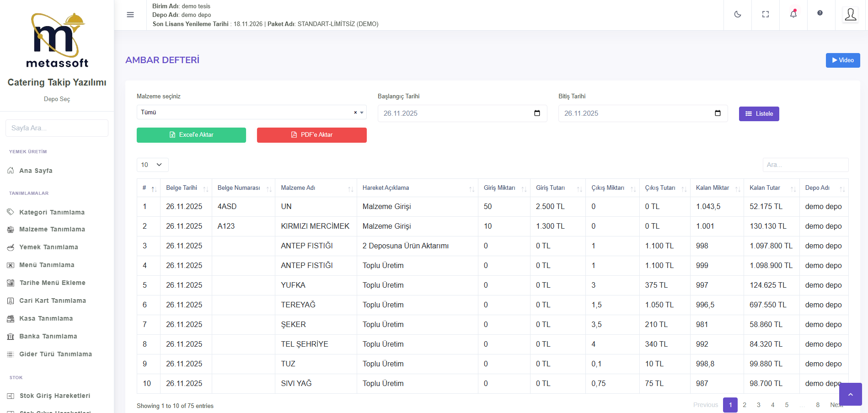Open calendar picker for Başlangıç Tarihi
868x413 pixels.
(x=537, y=113)
